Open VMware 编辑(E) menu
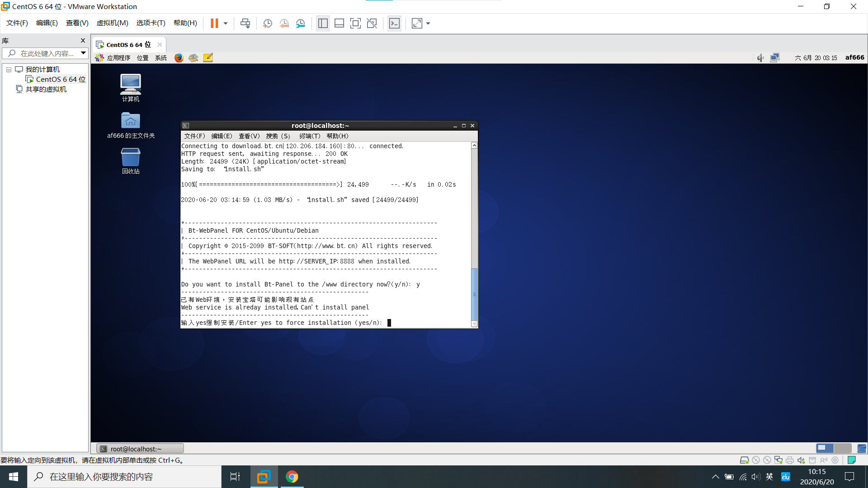This screenshot has width=868, height=488. tap(47, 23)
